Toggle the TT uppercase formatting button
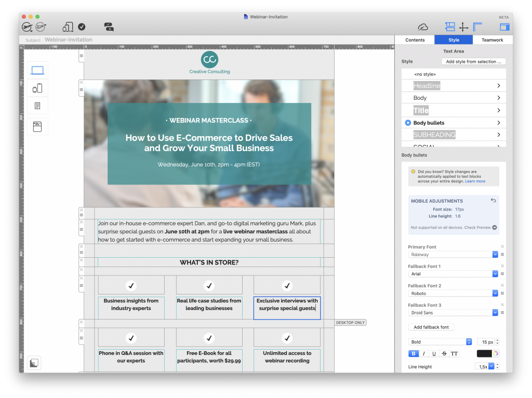This screenshot has height=398, width=532. [x=454, y=353]
